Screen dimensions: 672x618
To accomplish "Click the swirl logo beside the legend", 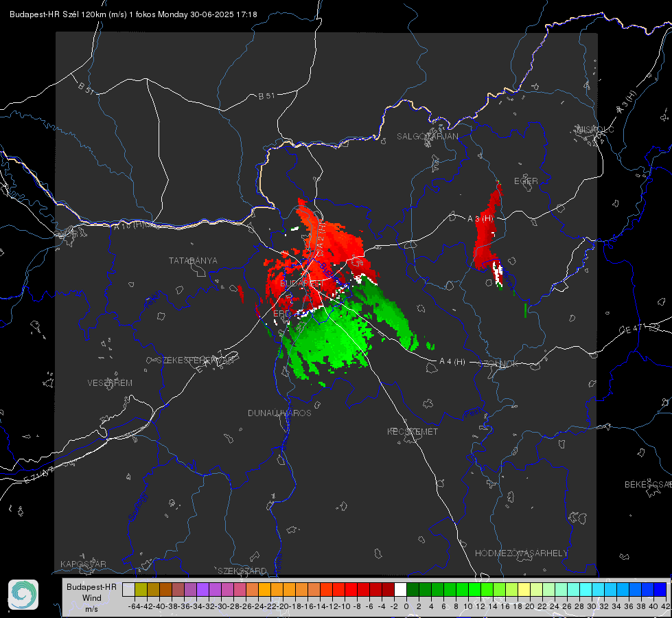I will pyautogui.click(x=23, y=595).
